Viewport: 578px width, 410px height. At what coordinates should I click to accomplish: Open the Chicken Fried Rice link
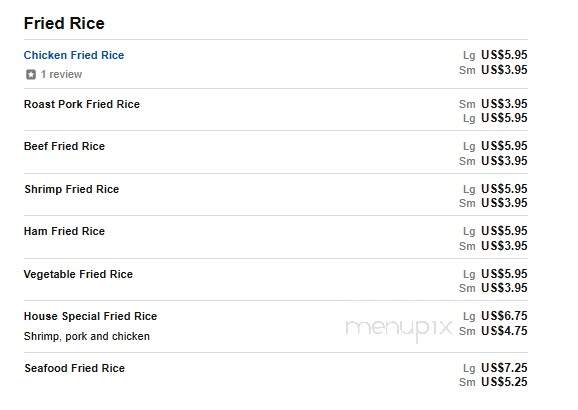pos(74,55)
